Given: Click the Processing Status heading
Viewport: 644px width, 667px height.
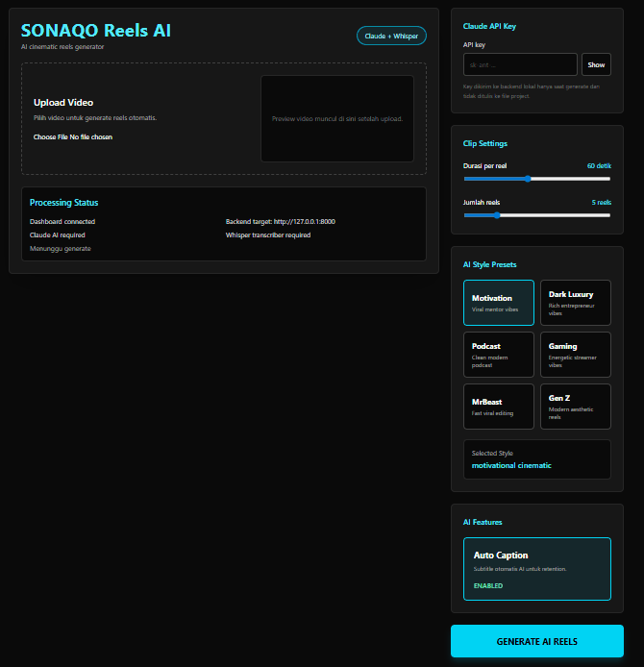Looking at the screenshot, I should click(63, 203).
